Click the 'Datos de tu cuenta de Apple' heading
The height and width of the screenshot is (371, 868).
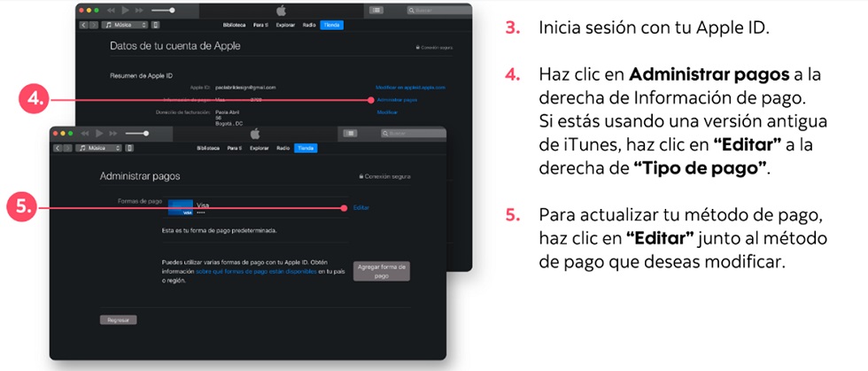coord(175,46)
